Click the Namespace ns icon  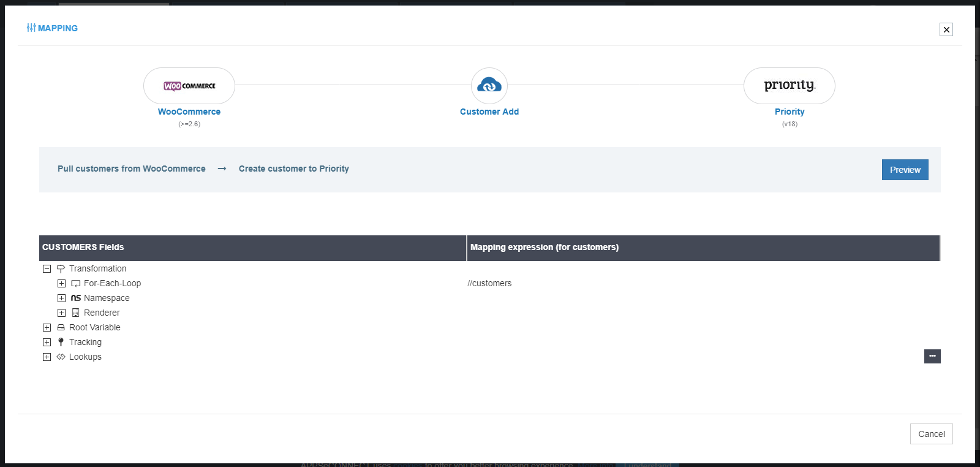tap(76, 298)
